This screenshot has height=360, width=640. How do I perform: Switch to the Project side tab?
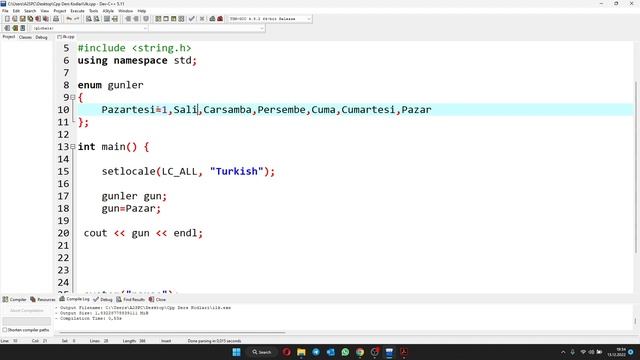[9, 37]
